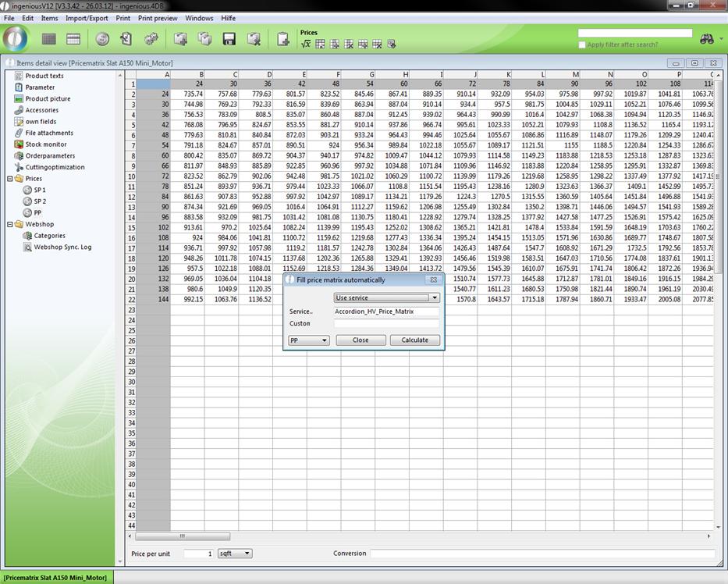Click the gears icon in the toolbar
This screenshot has height=584, width=728.
coord(151,38)
